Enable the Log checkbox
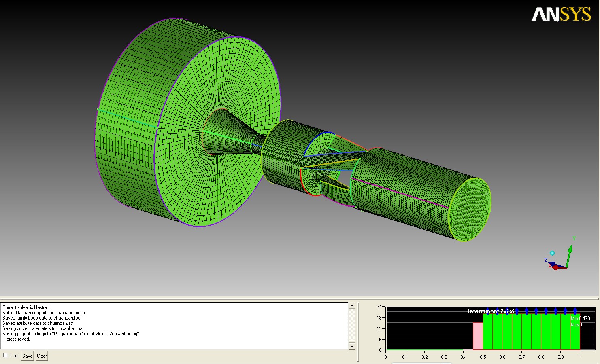The image size is (600, 364). 6,356
